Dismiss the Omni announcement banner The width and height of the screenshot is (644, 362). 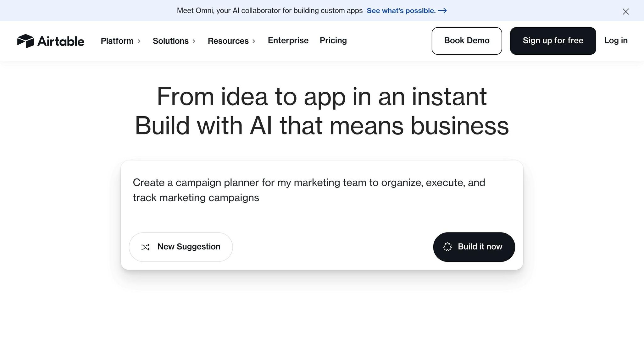tap(626, 12)
